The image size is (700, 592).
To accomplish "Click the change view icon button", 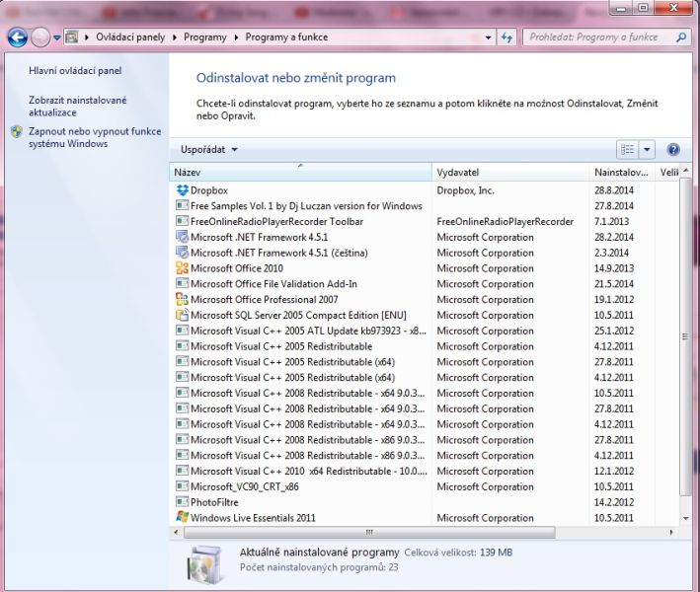I will (x=628, y=150).
